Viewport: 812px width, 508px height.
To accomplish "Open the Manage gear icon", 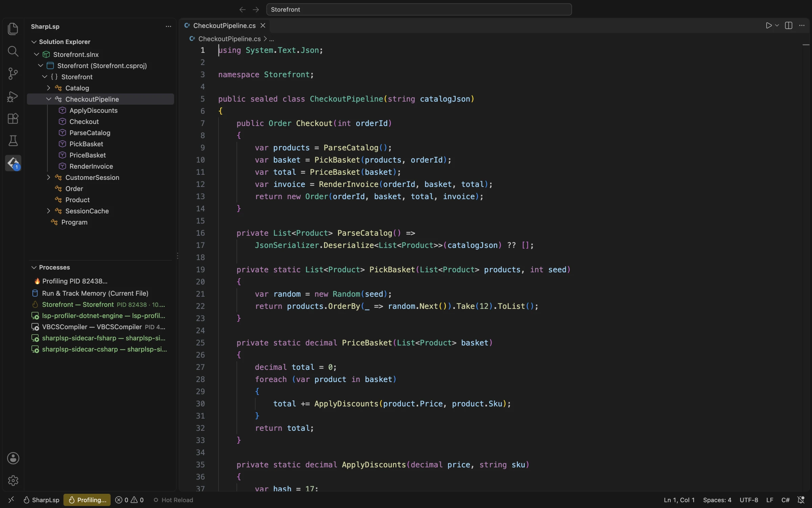I will coord(13,480).
